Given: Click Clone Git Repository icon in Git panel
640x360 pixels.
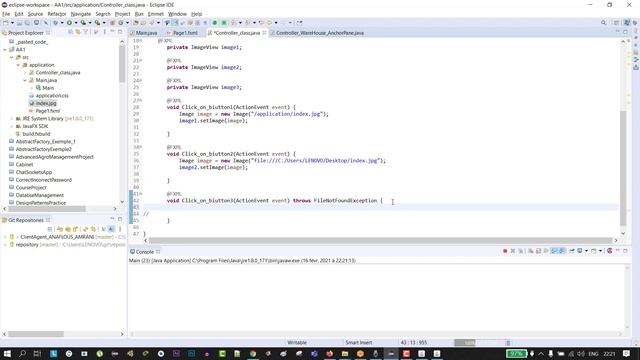Looking at the screenshot, I should coord(68,229).
